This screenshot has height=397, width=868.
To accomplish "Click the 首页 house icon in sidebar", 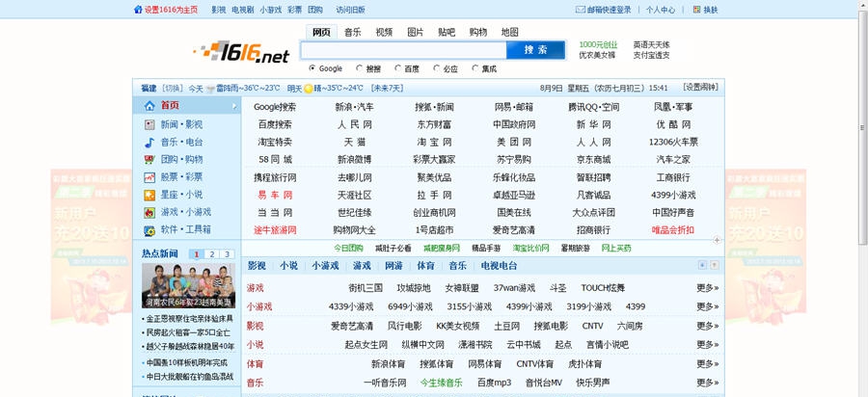I will (x=149, y=106).
